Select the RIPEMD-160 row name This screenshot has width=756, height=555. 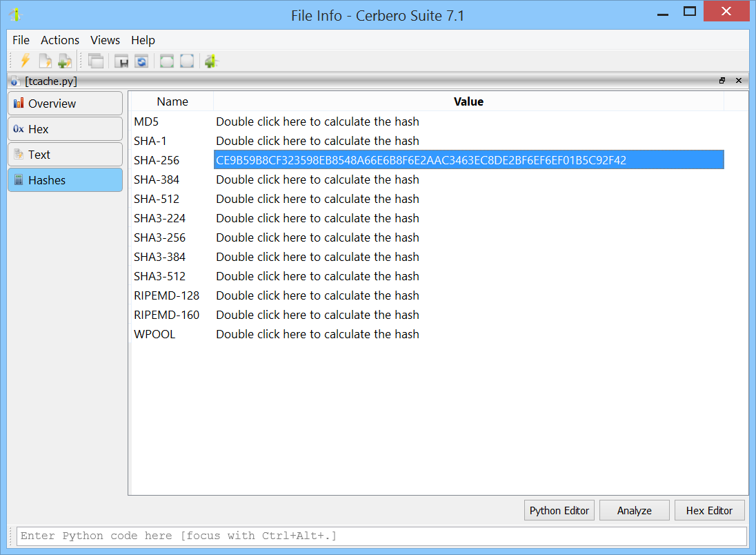(166, 315)
